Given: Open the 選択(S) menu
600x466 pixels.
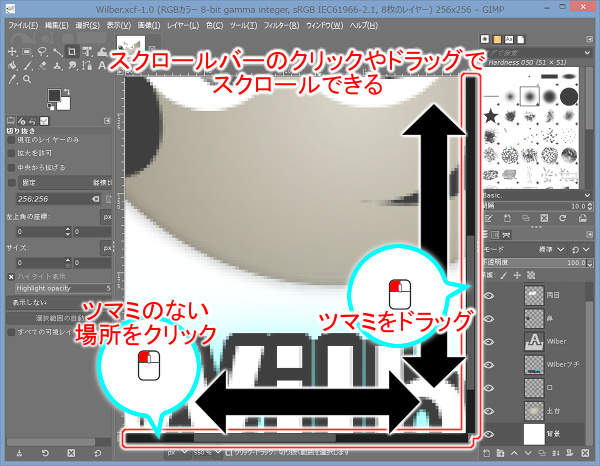Looking at the screenshot, I should click(x=87, y=26).
